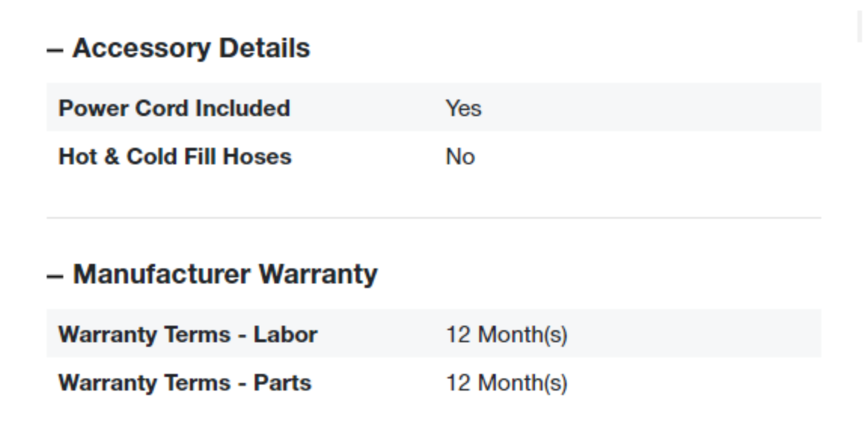Click the divider line between the two sections

pos(433,218)
